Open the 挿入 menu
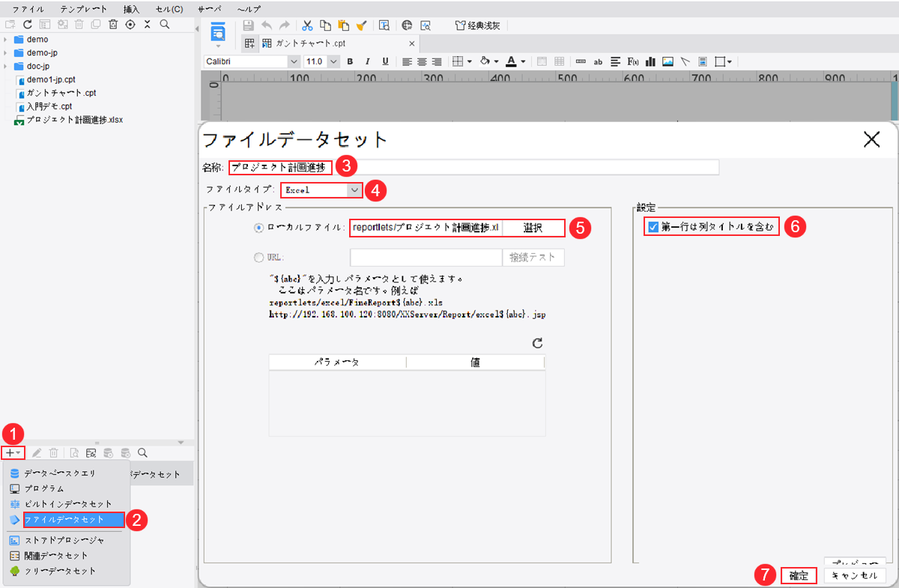Image resolution: width=899 pixels, height=588 pixels. click(x=131, y=9)
